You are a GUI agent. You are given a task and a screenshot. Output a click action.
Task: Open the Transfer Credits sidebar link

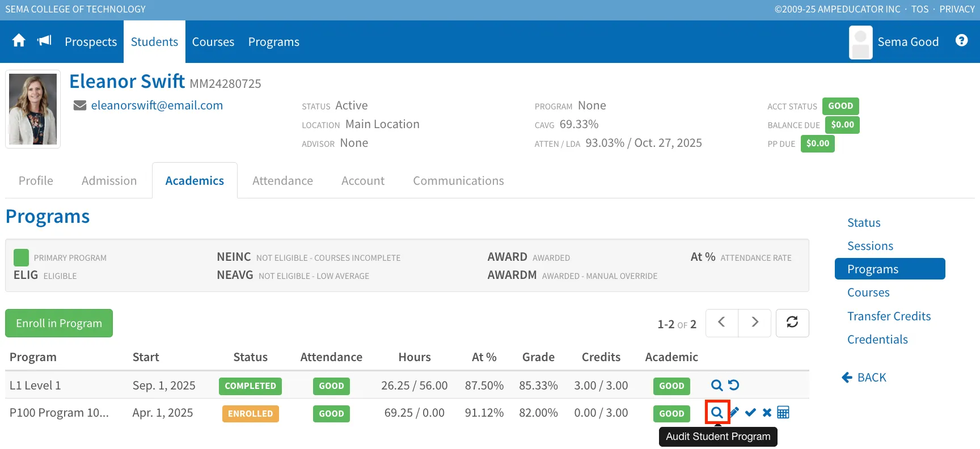pyautogui.click(x=889, y=316)
